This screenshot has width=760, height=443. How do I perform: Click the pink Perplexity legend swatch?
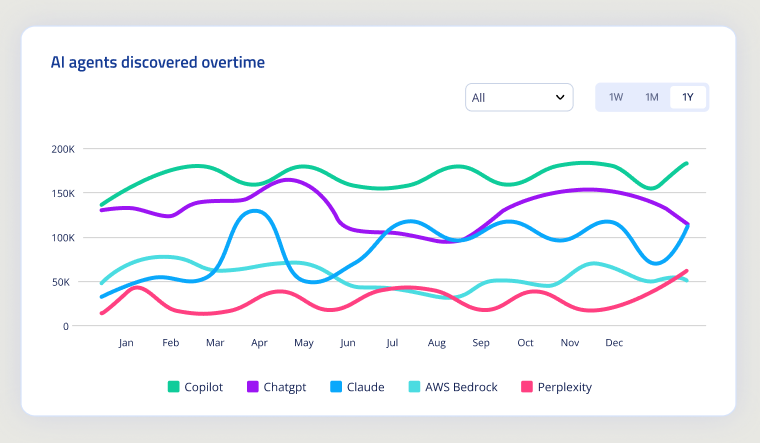click(x=528, y=387)
